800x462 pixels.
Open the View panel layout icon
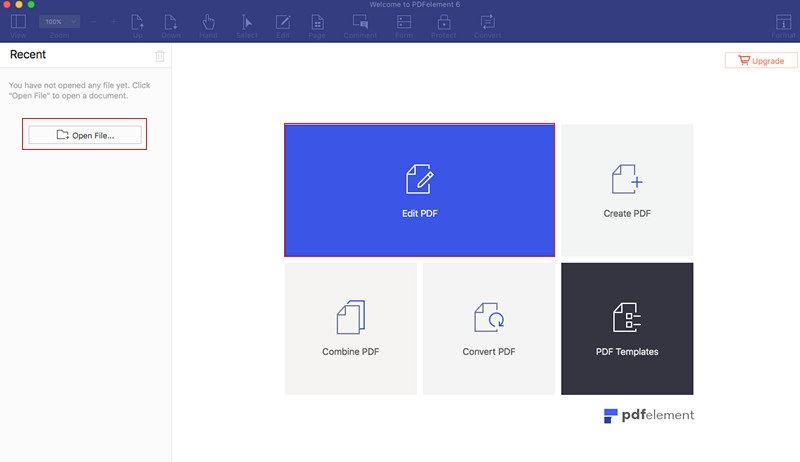click(18, 22)
